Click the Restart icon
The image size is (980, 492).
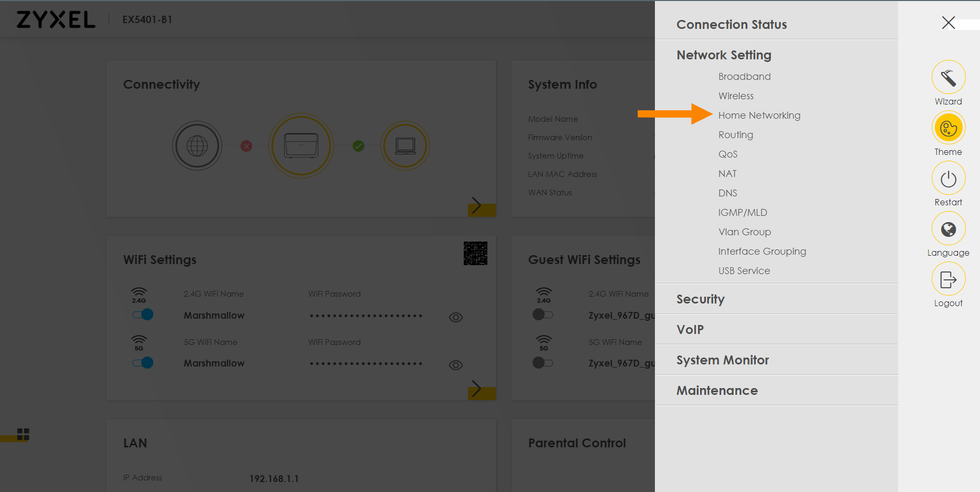click(948, 178)
